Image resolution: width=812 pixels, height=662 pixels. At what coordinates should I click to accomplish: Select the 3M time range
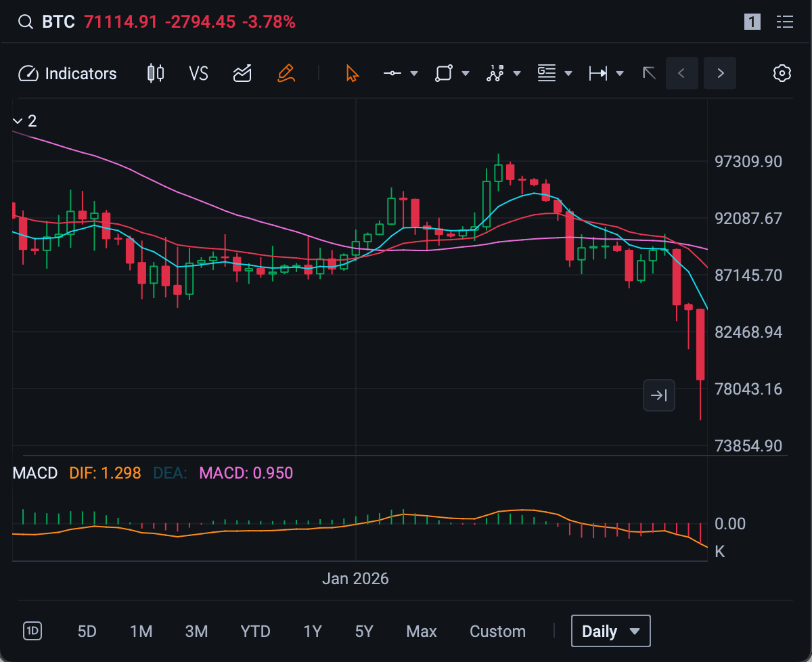pyautogui.click(x=196, y=632)
